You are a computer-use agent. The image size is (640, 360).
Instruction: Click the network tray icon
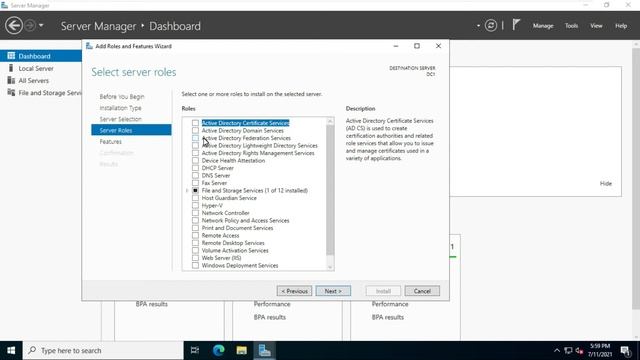coord(568,351)
